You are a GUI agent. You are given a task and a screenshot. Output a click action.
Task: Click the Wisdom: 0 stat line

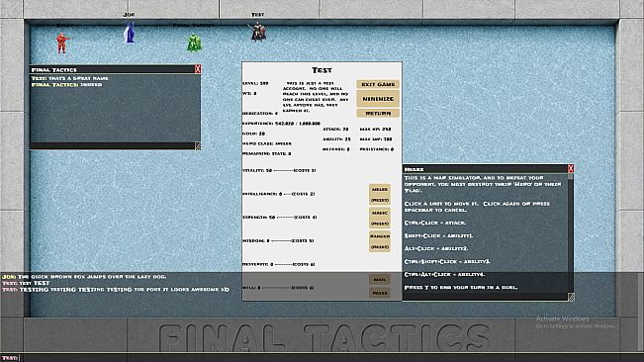click(x=278, y=240)
